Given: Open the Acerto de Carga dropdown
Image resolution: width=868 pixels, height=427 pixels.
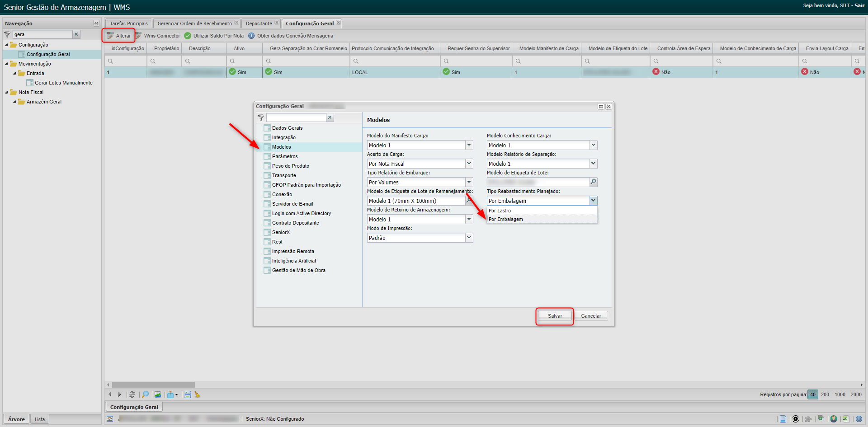Looking at the screenshot, I should click(x=469, y=164).
